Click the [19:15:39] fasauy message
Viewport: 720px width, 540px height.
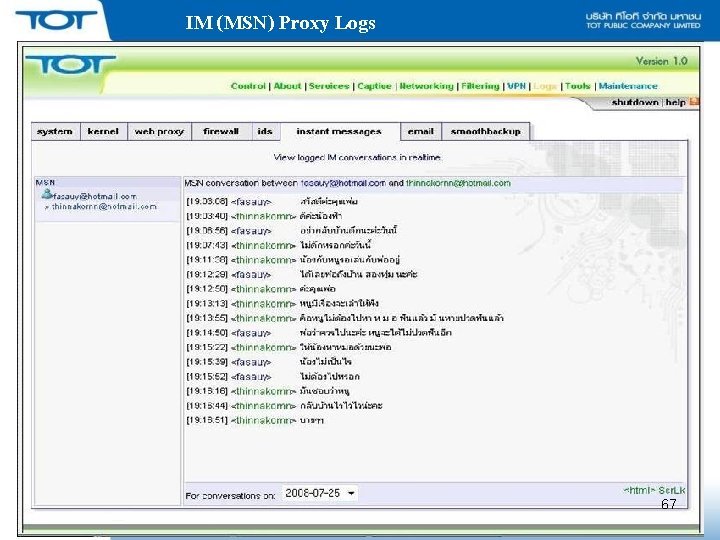269,362
